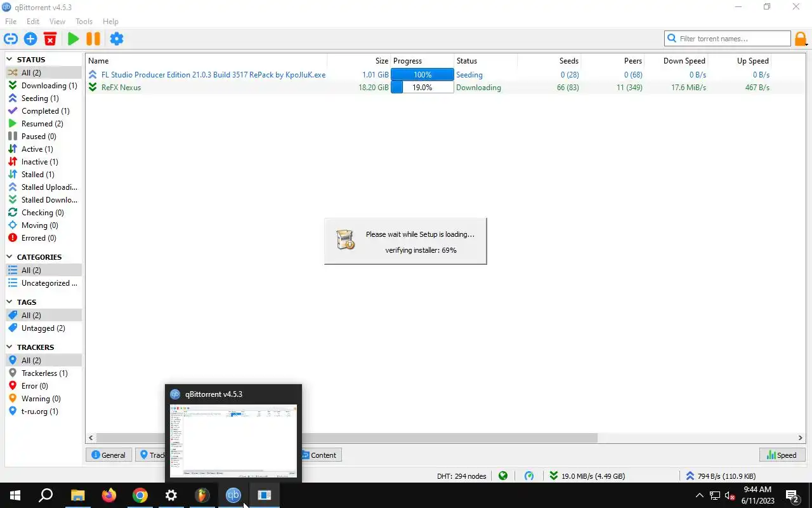Sort torrents by Name column header

(206, 61)
